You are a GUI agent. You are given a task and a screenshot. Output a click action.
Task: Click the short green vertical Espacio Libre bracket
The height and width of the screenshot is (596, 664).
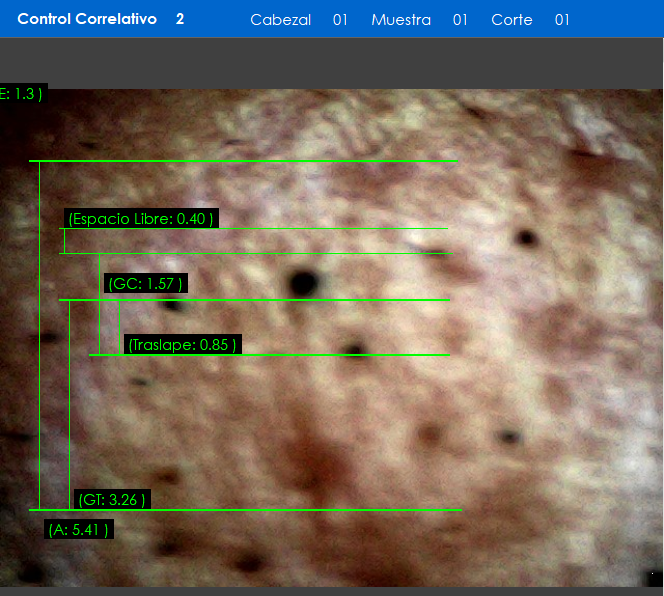pyautogui.click(x=64, y=241)
